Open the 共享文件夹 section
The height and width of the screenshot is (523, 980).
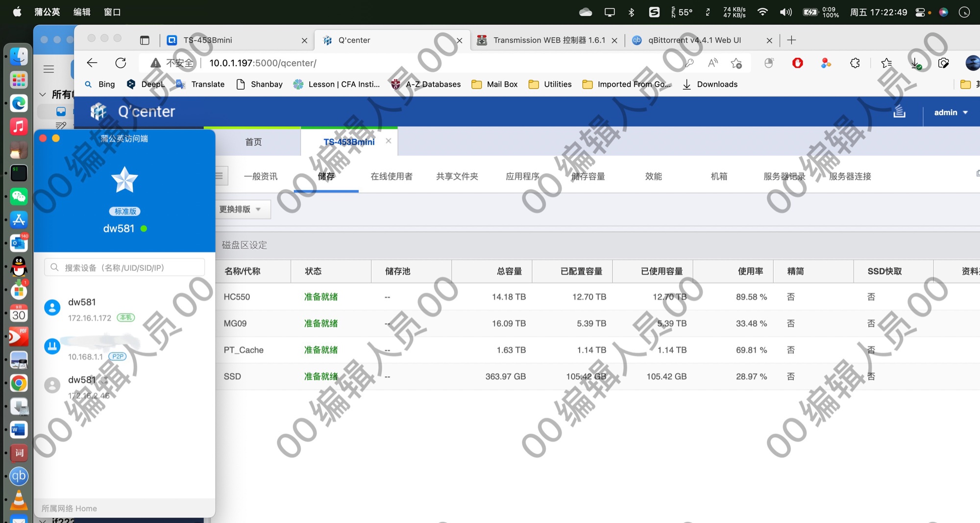457,176
